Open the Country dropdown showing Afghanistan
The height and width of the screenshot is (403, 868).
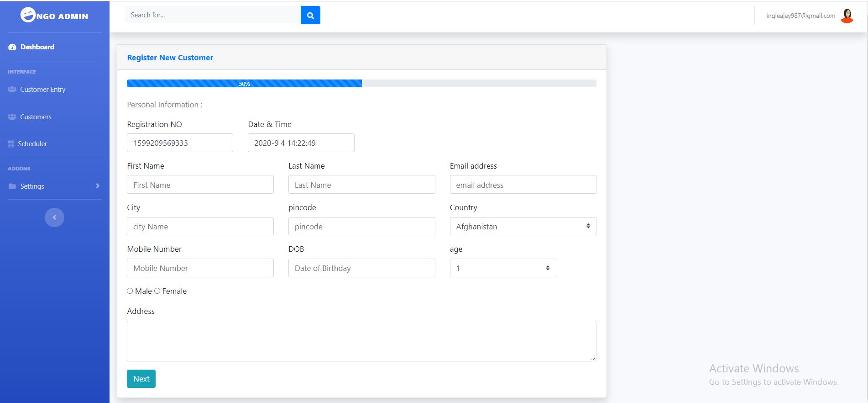pos(523,227)
